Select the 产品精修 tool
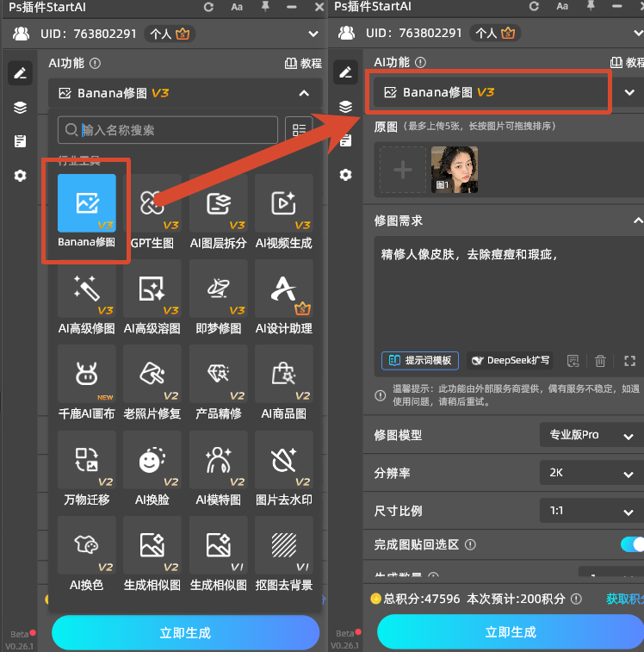 point(219,374)
